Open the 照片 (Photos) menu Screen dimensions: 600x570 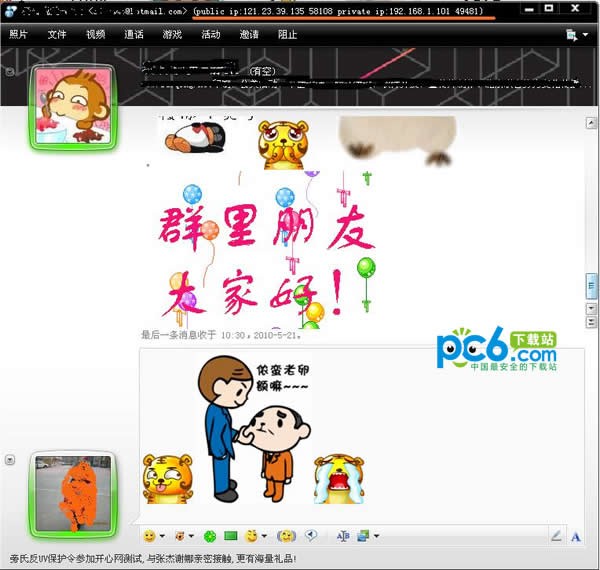pyautogui.click(x=18, y=34)
